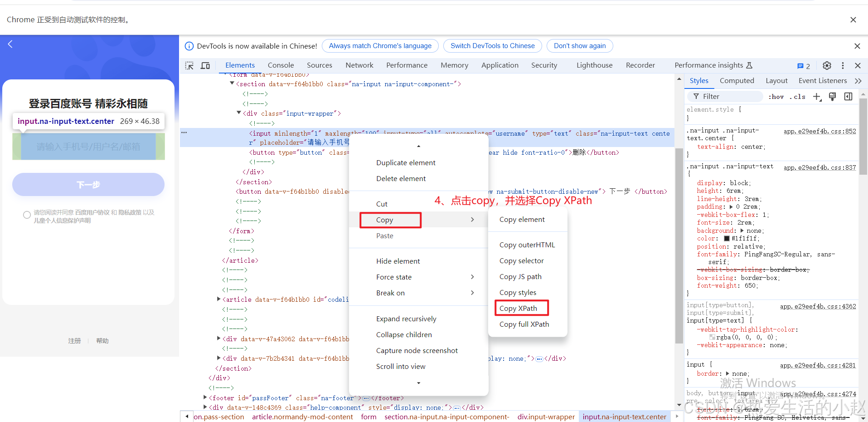Select div.input-wrapper breadcrumb
The width and height of the screenshot is (868, 422).
click(x=546, y=417)
